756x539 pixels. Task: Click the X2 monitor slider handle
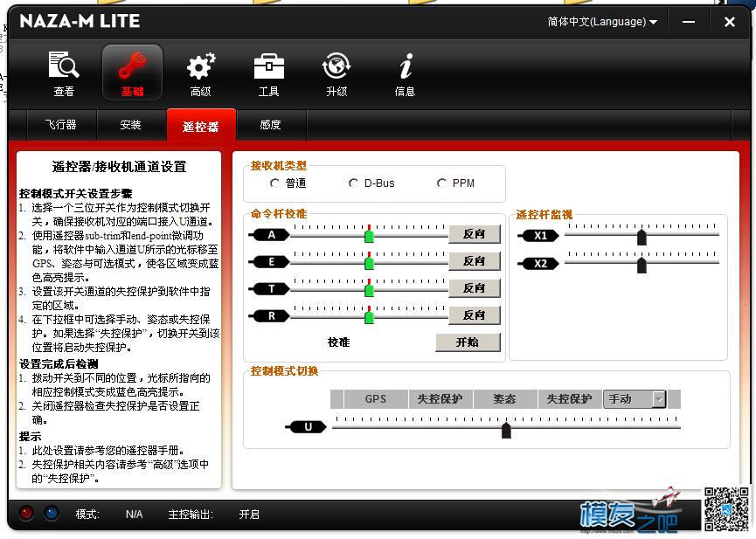[642, 266]
